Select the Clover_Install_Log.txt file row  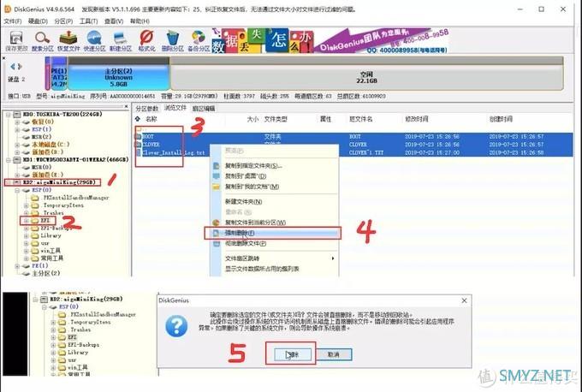tap(353, 152)
